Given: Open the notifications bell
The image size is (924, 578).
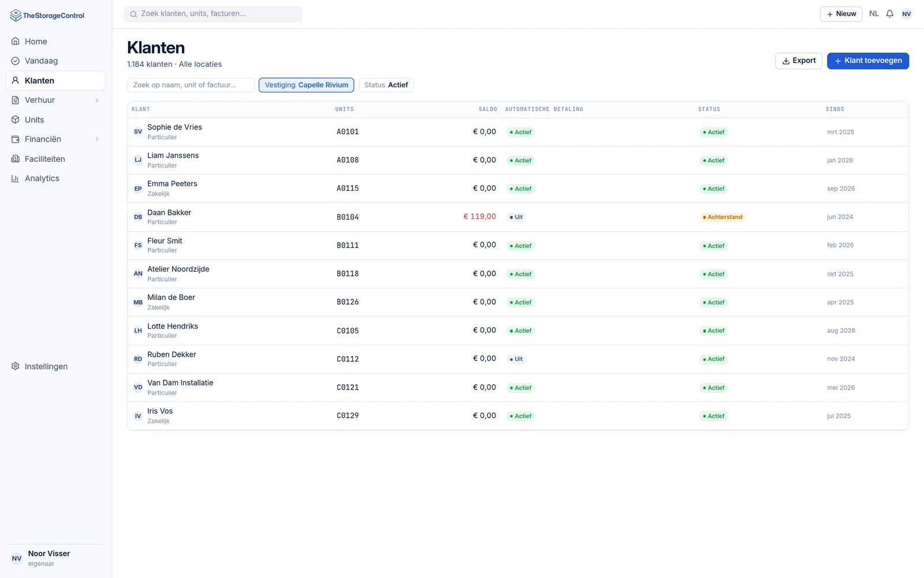Looking at the screenshot, I should tap(890, 14).
